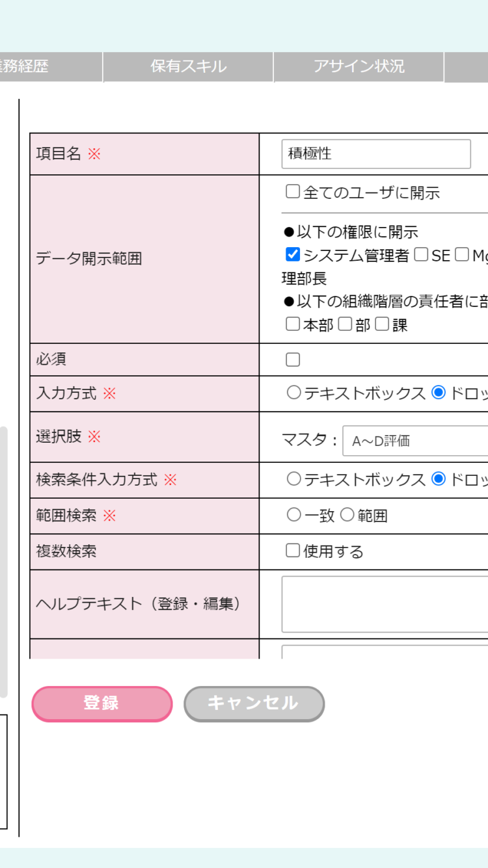Select the 一致 radio button
The width and height of the screenshot is (488, 868).
[x=294, y=516]
